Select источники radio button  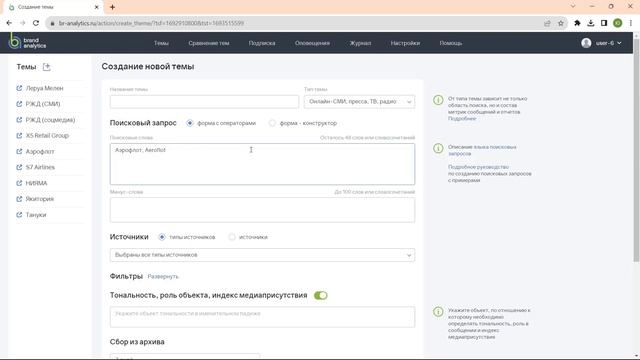point(232,237)
